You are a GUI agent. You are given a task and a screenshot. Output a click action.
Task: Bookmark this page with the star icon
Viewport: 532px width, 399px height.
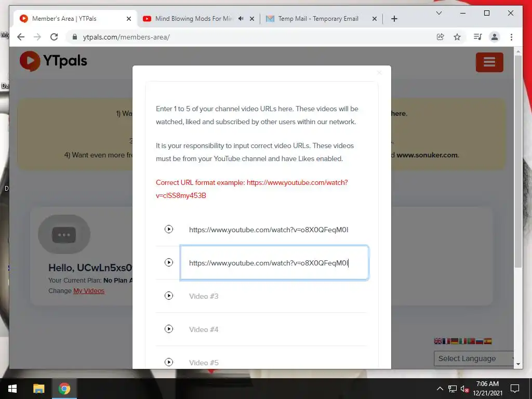pos(457,37)
